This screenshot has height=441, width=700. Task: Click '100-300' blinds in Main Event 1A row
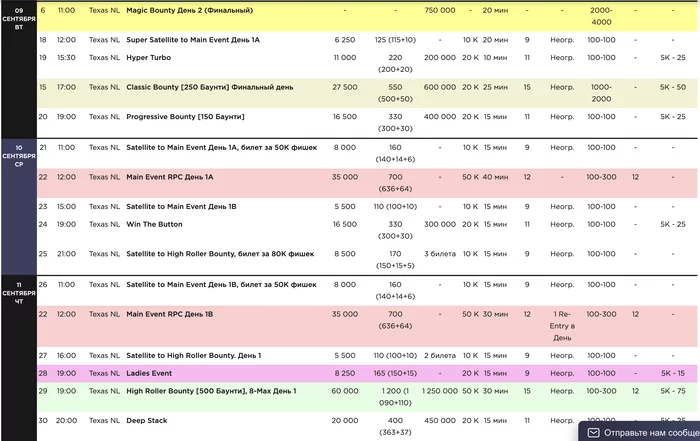(x=601, y=177)
